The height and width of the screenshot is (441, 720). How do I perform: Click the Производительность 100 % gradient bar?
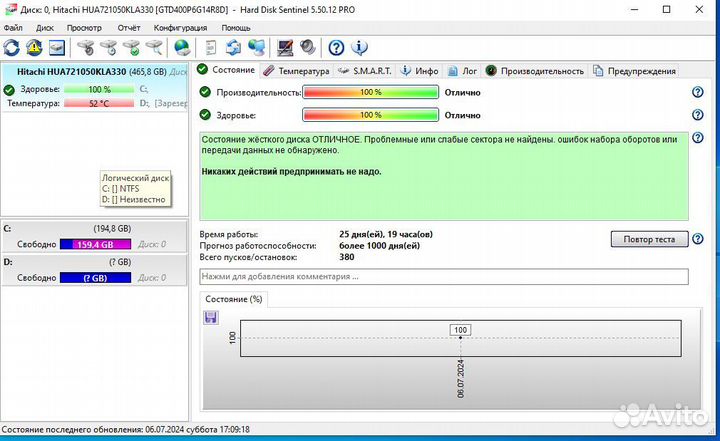(371, 92)
